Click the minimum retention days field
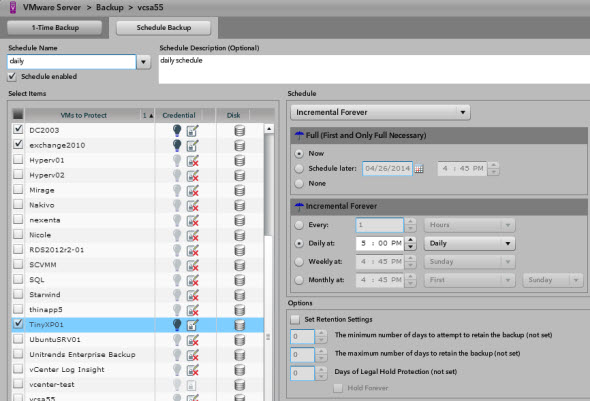The width and height of the screenshot is (590, 401). tap(302, 336)
